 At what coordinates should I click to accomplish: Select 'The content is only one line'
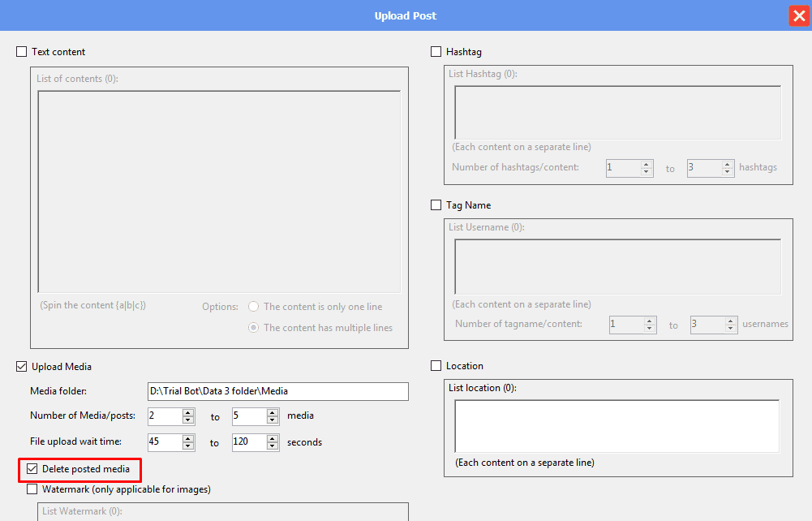coord(254,307)
